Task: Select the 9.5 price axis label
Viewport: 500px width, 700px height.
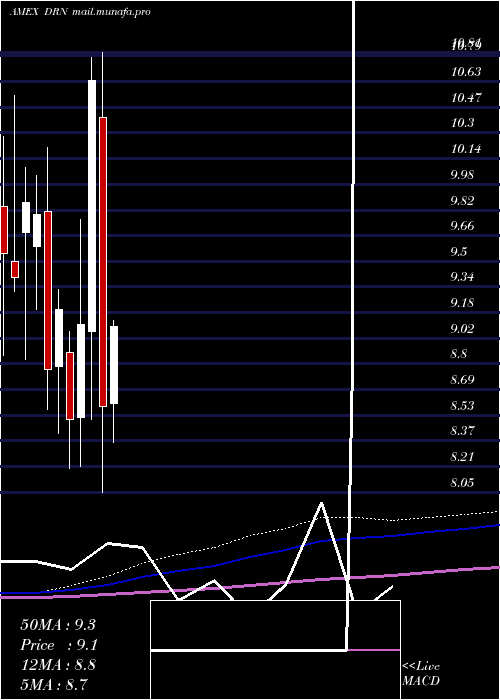Action: click(x=458, y=251)
